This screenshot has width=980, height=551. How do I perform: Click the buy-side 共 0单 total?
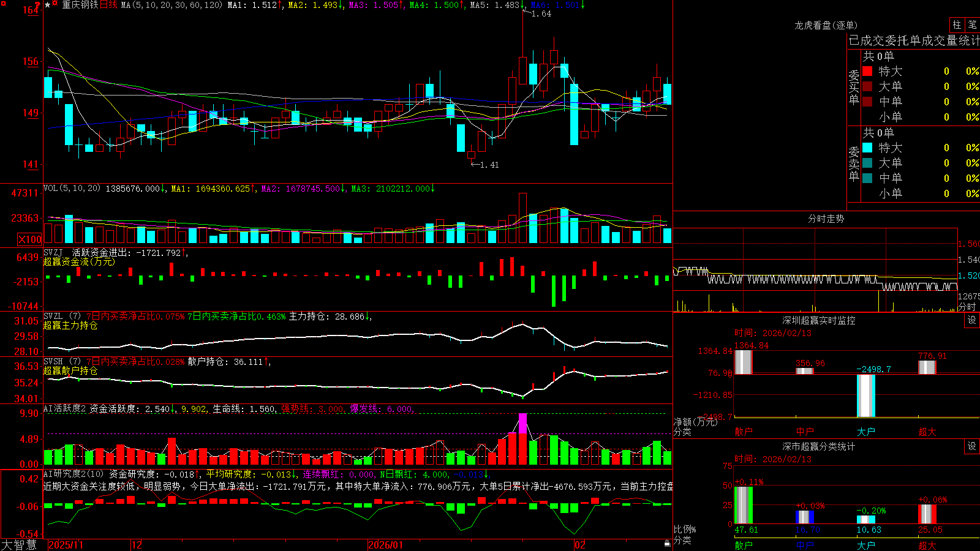878,56
